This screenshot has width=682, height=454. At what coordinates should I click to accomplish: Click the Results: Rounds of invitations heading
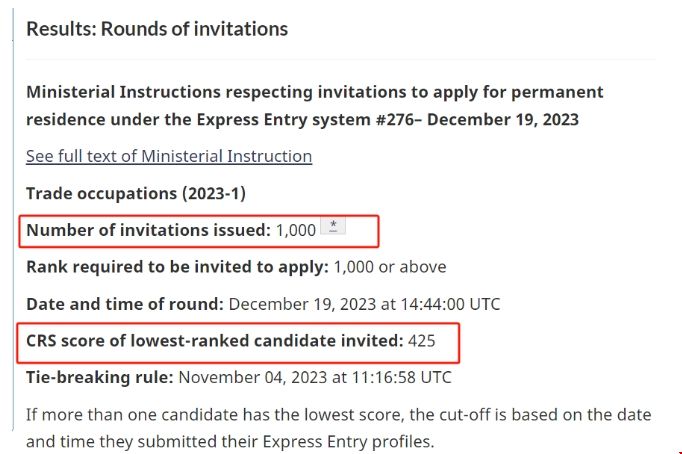pos(157,29)
